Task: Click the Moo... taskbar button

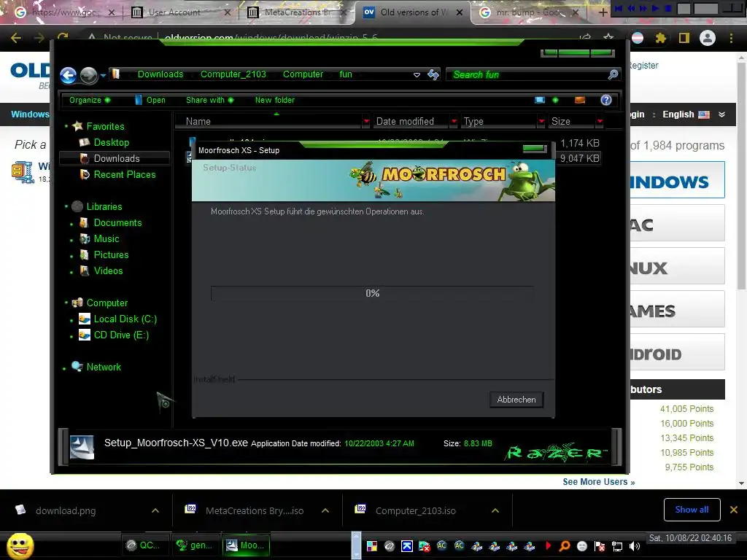Action: click(x=246, y=545)
